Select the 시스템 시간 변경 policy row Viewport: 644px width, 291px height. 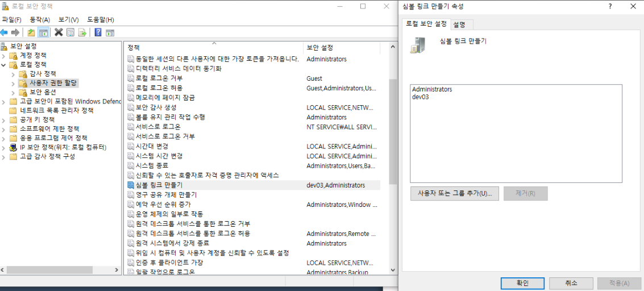click(252, 156)
